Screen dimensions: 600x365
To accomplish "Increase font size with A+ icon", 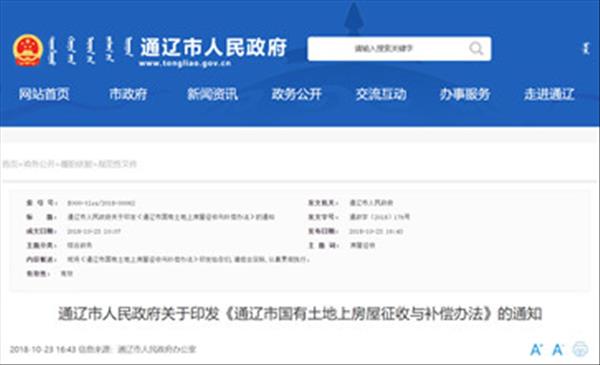I will [x=536, y=349].
